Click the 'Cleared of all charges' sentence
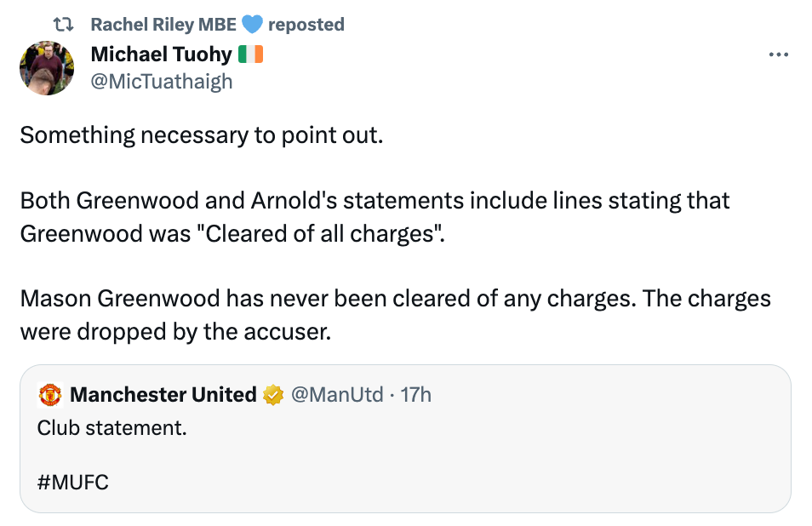 375,217
